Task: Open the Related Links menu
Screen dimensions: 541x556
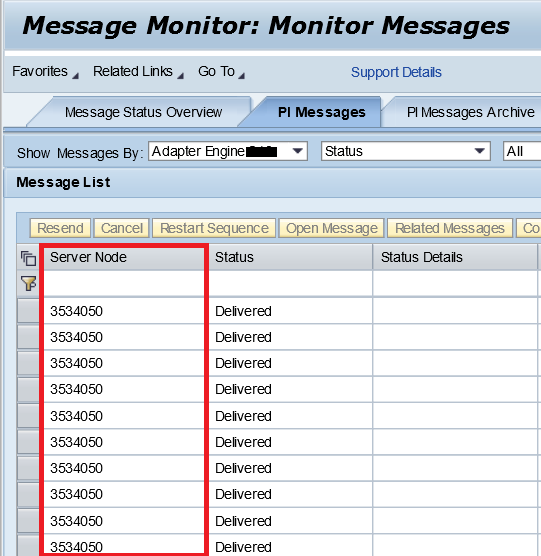Action: (138, 72)
